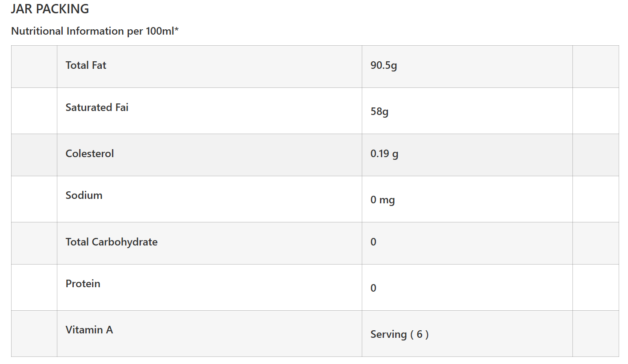Select the Protein label cell
Screen dimensions: 628x364
tap(83, 284)
